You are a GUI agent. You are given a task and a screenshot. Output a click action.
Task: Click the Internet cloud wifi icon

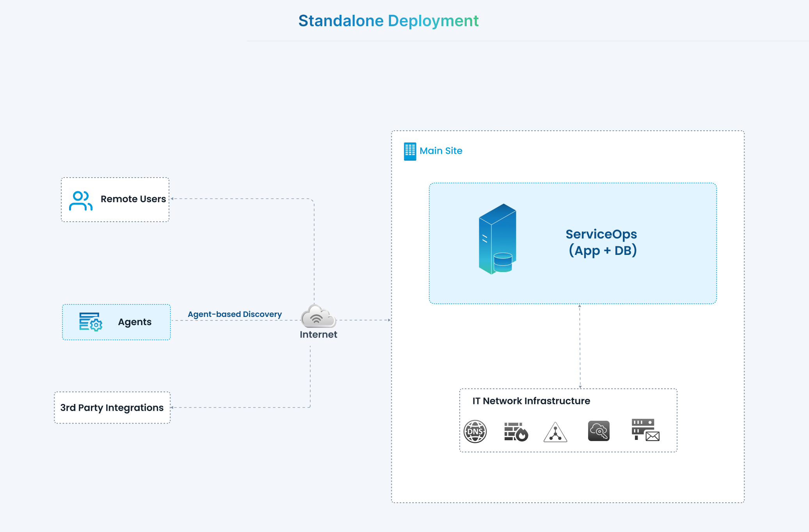(x=318, y=317)
